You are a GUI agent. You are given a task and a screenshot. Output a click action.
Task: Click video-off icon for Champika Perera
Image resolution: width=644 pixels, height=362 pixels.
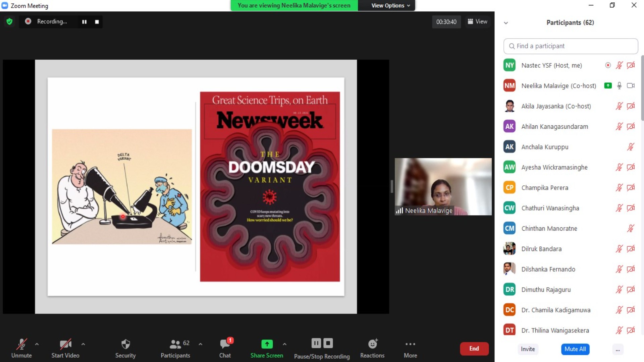pyautogui.click(x=631, y=188)
